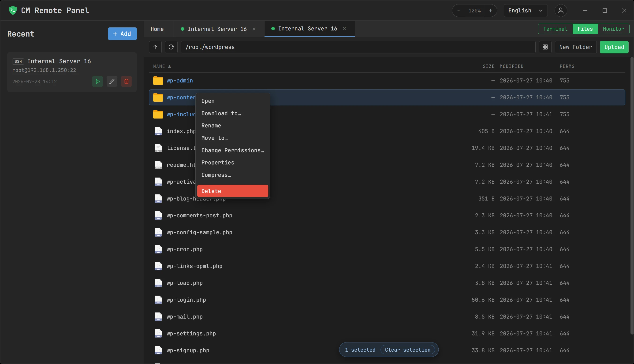Open the Internal Server 16 connection card
The width and height of the screenshot is (634, 364).
point(72,72)
